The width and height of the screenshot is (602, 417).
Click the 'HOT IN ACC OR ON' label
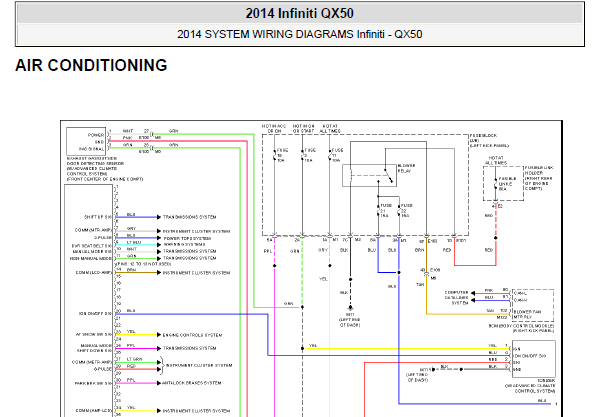click(274, 129)
